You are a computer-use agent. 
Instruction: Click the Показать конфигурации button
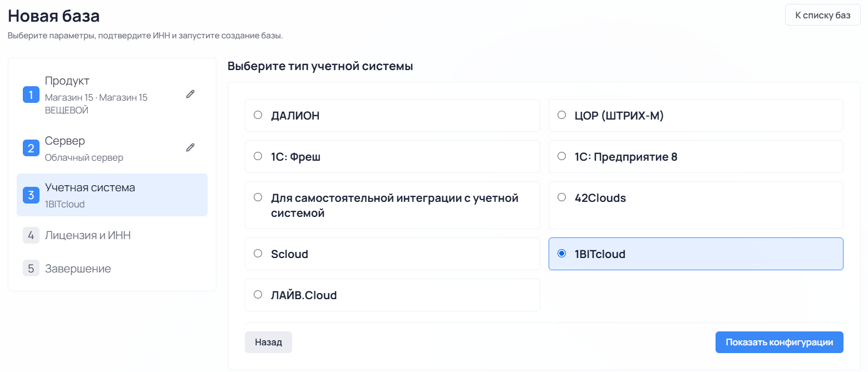779,343
